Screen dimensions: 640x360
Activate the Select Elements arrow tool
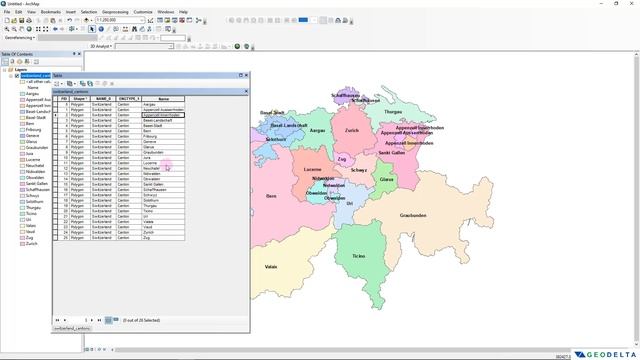point(91,29)
